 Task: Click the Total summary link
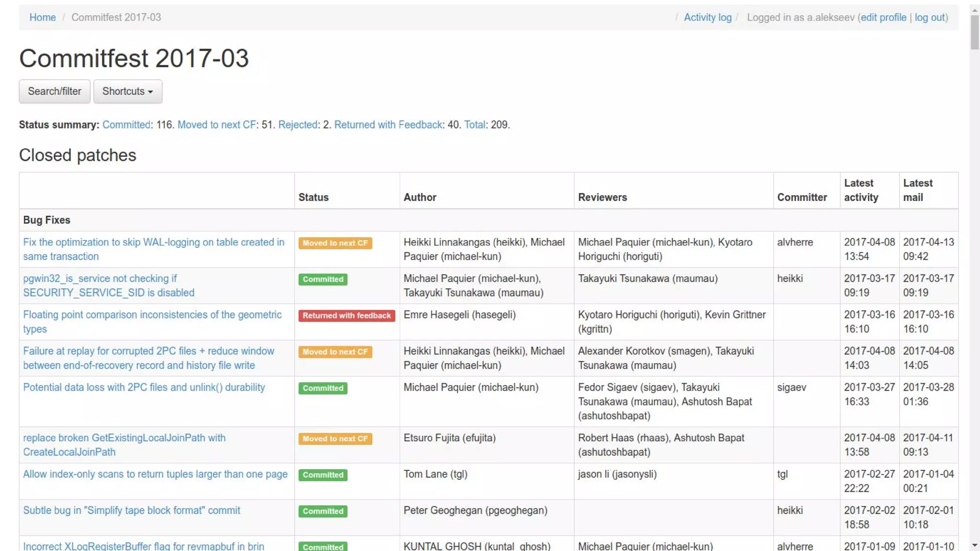[x=474, y=125]
